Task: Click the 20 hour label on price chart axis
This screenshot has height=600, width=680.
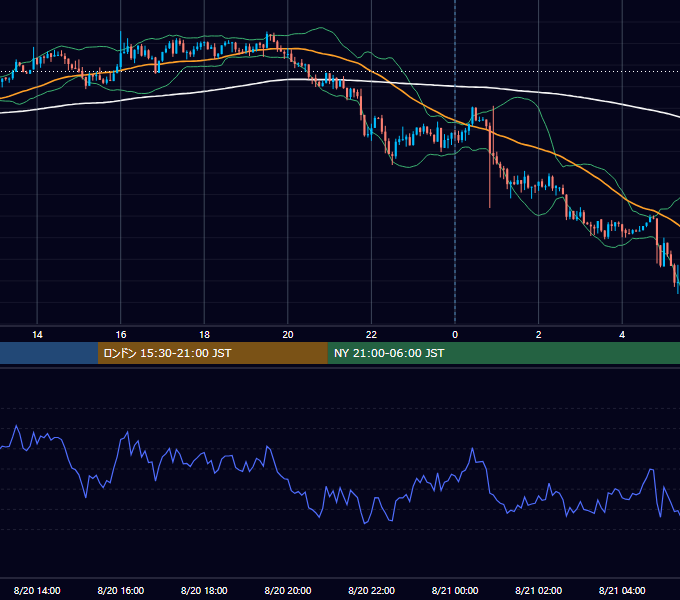Action: [x=288, y=335]
